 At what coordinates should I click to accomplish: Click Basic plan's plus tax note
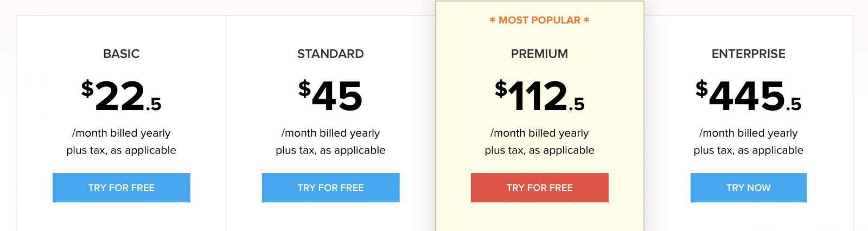pos(122,150)
